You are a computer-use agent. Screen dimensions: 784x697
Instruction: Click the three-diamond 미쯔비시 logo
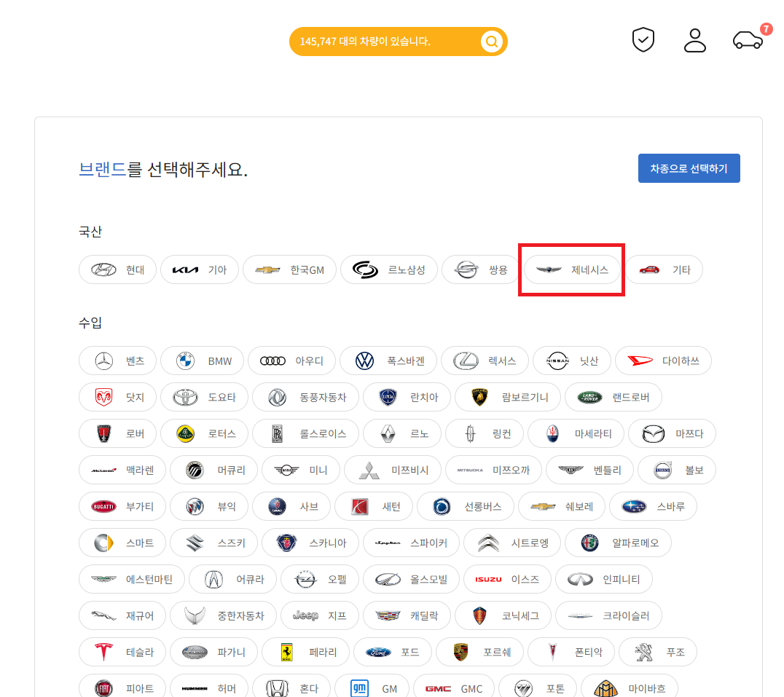[369, 470]
